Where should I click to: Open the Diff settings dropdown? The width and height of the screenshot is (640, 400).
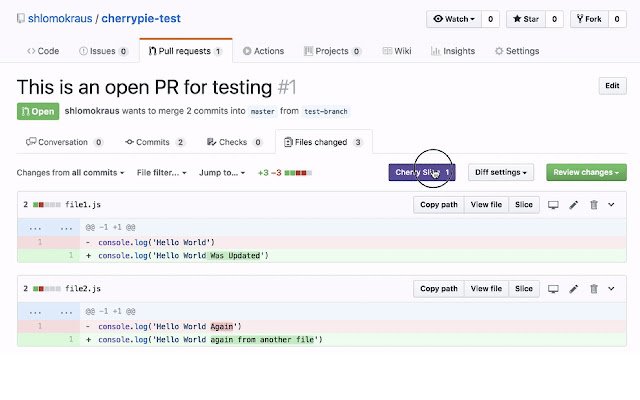pyautogui.click(x=501, y=172)
